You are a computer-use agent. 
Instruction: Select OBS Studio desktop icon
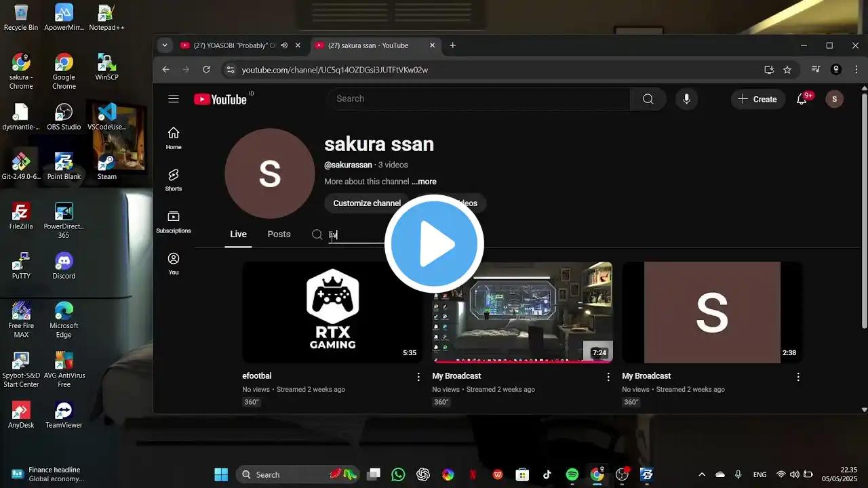click(64, 117)
